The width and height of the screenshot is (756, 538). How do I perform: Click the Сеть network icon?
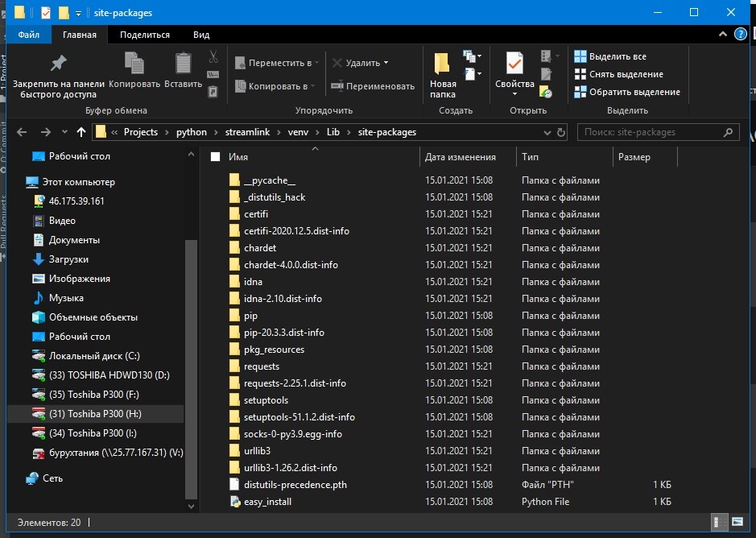pyautogui.click(x=32, y=478)
